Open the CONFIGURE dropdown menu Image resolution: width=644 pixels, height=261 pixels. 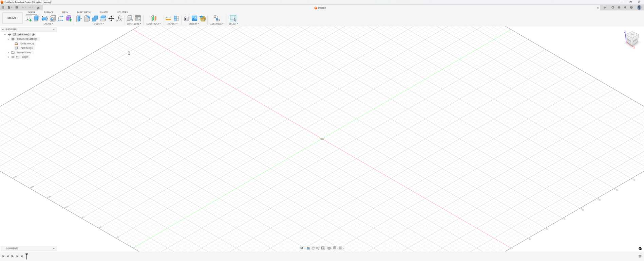pyautogui.click(x=134, y=24)
